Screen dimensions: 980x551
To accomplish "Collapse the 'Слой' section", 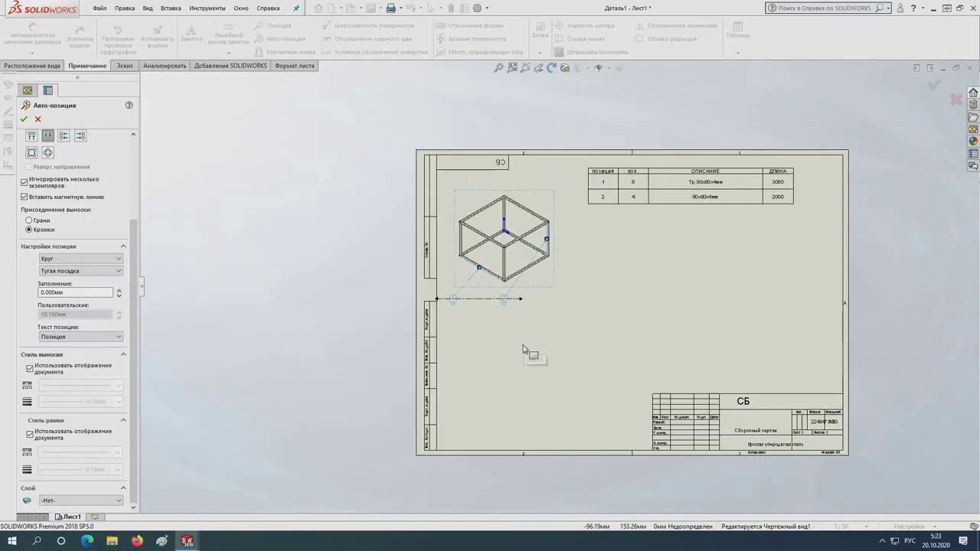I will (123, 487).
